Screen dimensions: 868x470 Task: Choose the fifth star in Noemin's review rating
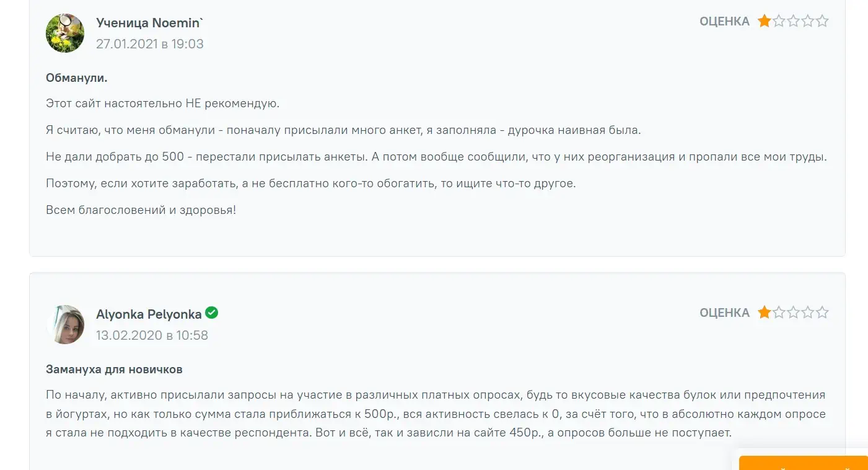coord(822,21)
